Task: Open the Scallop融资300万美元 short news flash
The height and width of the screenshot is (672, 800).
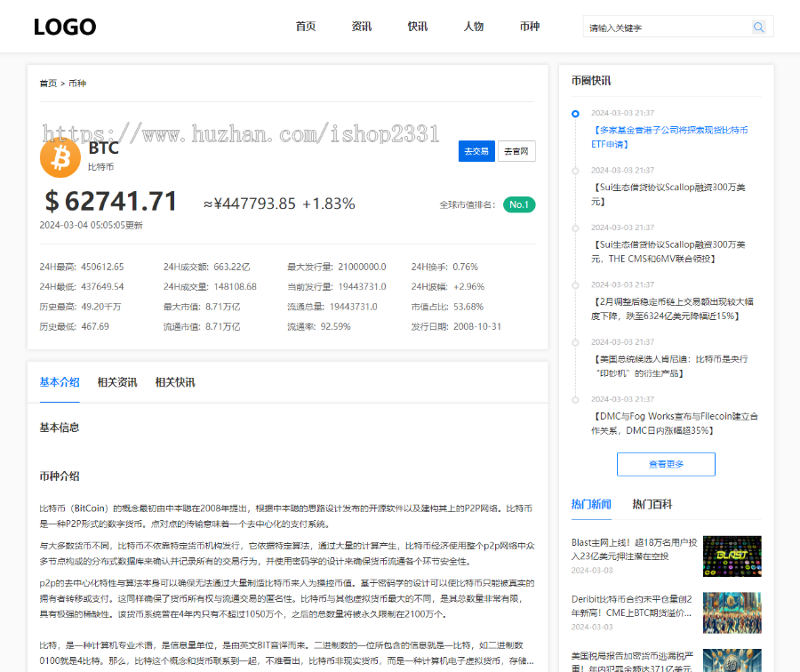Action: tap(668, 195)
